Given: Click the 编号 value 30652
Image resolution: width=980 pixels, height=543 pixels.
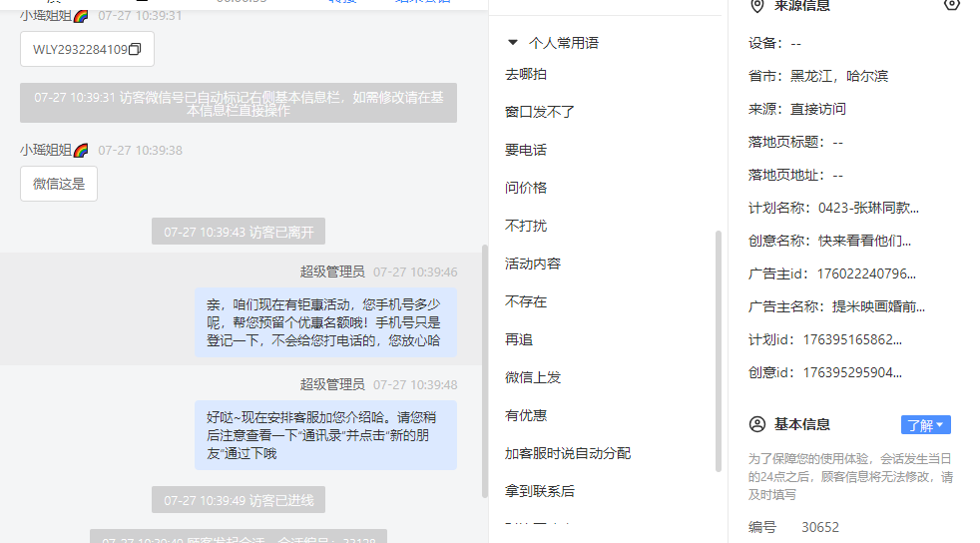Looking at the screenshot, I should [x=820, y=527].
